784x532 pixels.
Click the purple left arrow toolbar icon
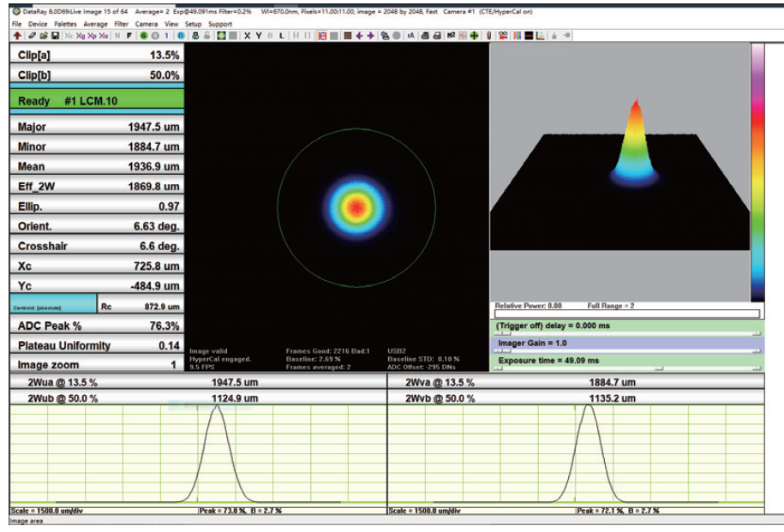[359, 36]
